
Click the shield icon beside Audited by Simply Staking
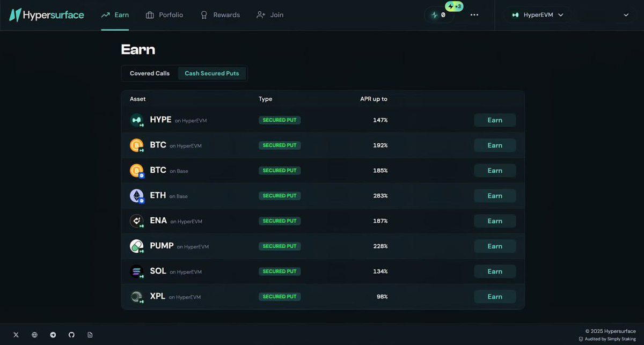(x=581, y=339)
